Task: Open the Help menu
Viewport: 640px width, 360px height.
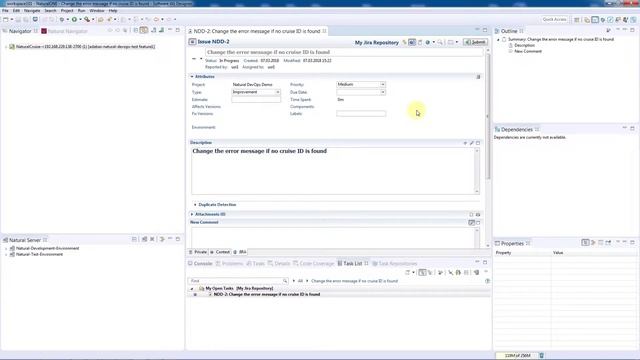Action: [113, 11]
